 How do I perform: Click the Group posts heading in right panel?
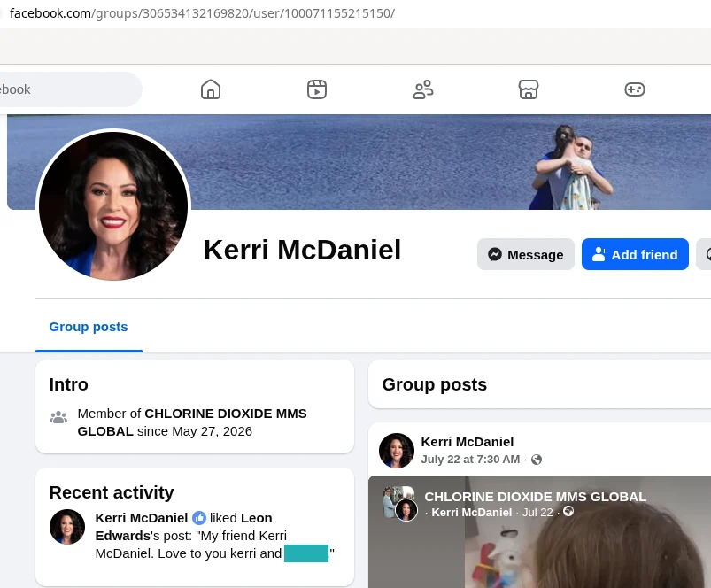(x=435, y=384)
